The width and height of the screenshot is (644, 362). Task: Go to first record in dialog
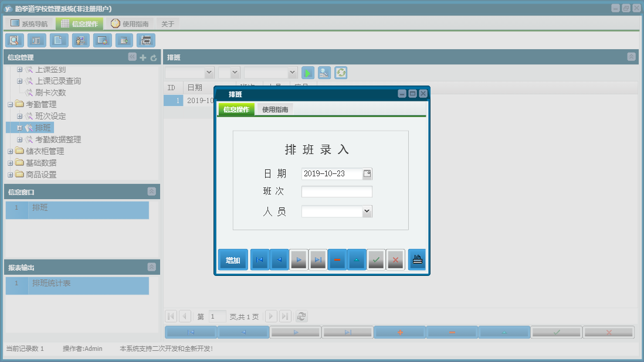pyautogui.click(x=260, y=259)
